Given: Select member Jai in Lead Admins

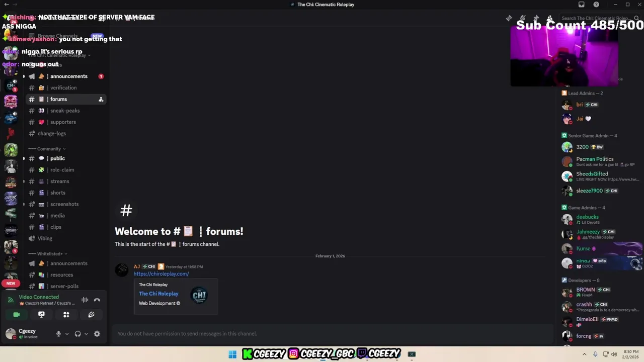Looking at the screenshot, I should coord(601,119).
